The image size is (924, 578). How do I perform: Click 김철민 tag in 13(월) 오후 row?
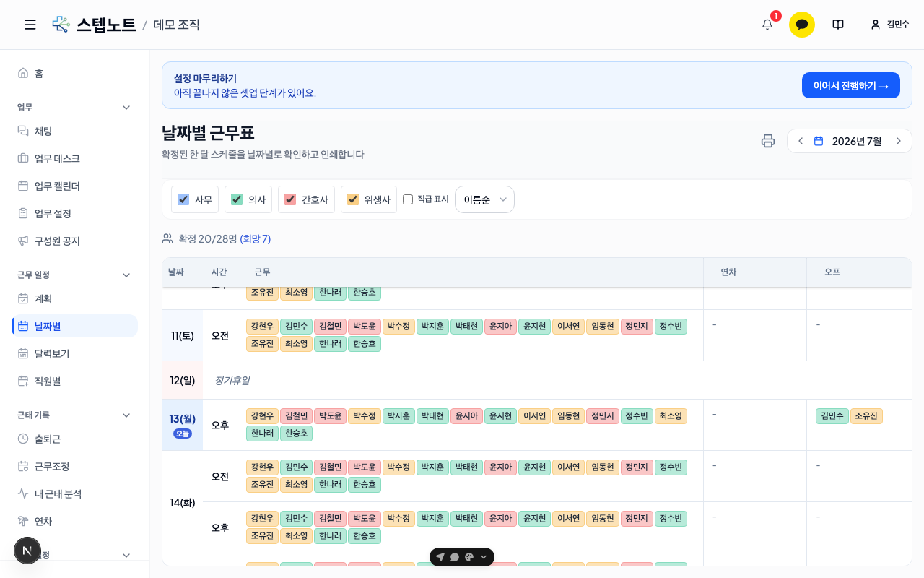[x=296, y=416]
